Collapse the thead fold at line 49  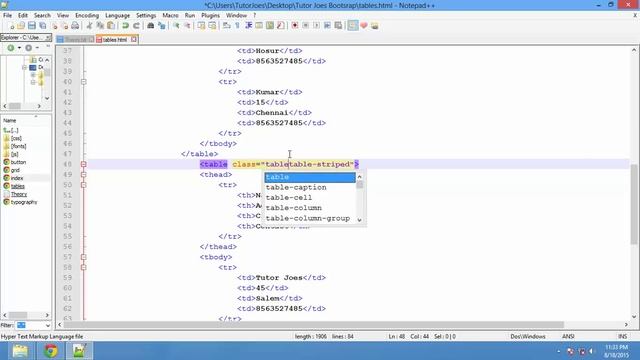point(84,175)
